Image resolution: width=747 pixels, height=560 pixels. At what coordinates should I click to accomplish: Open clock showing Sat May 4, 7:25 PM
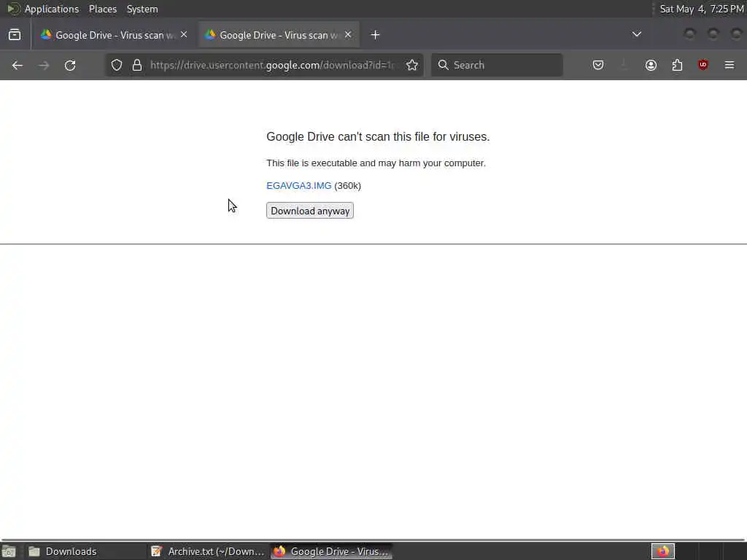(701, 9)
